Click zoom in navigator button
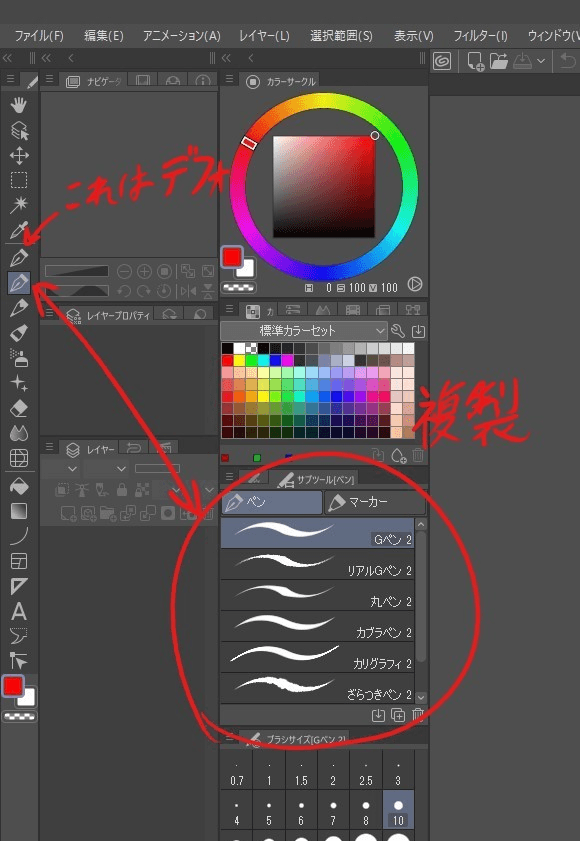Viewport: 580px width, 841px height. pyautogui.click(x=144, y=271)
